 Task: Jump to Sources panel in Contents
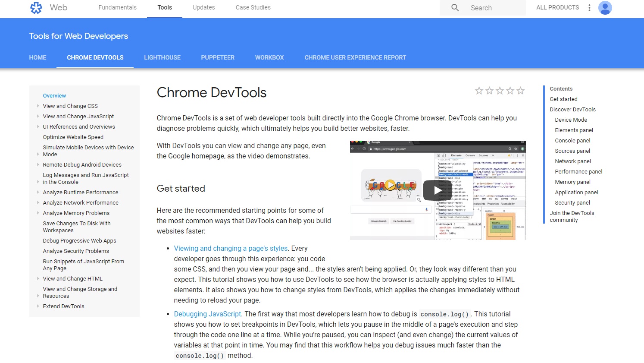[x=572, y=151]
